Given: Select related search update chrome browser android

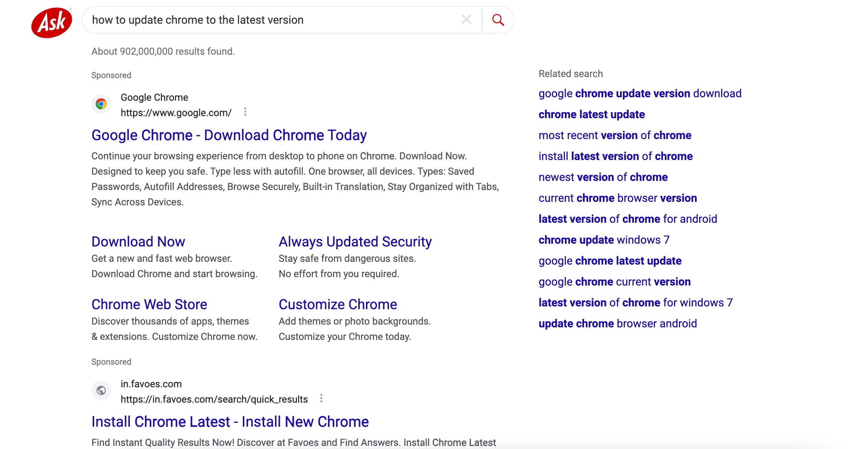Looking at the screenshot, I should click(x=618, y=324).
